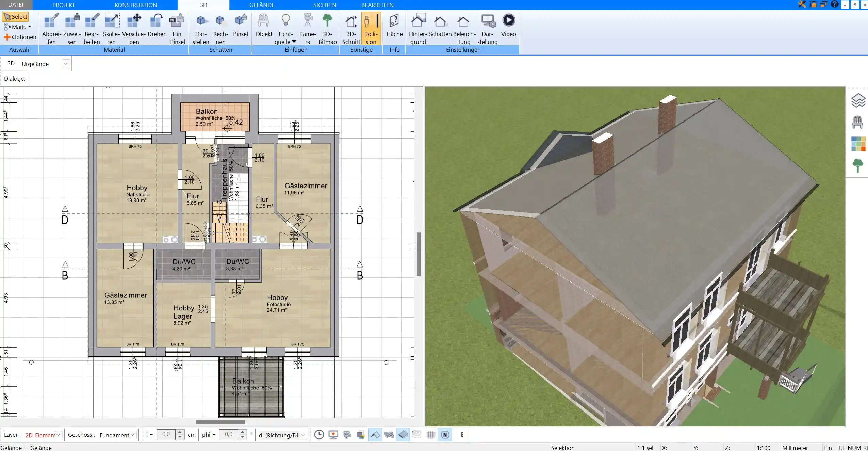Switch to the GELÄNDE tab
This screenshot has width=868, height=451.
[262, 5]
